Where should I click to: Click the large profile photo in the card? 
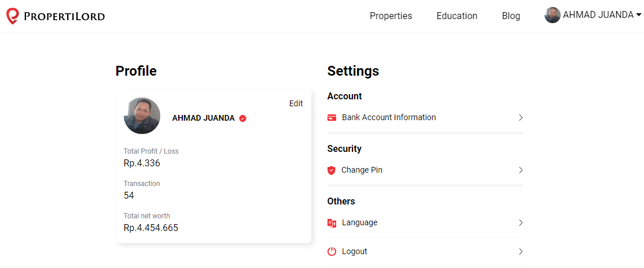[142, 116]
